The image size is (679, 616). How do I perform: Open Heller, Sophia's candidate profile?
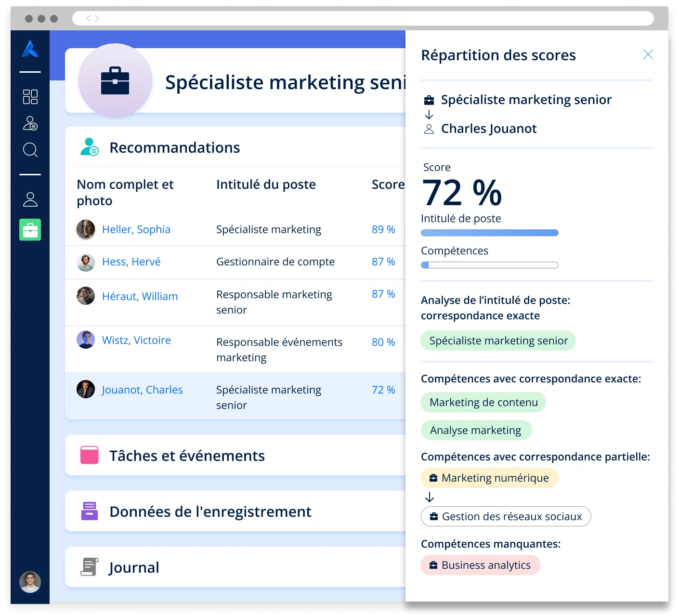[x=136, y=230]
